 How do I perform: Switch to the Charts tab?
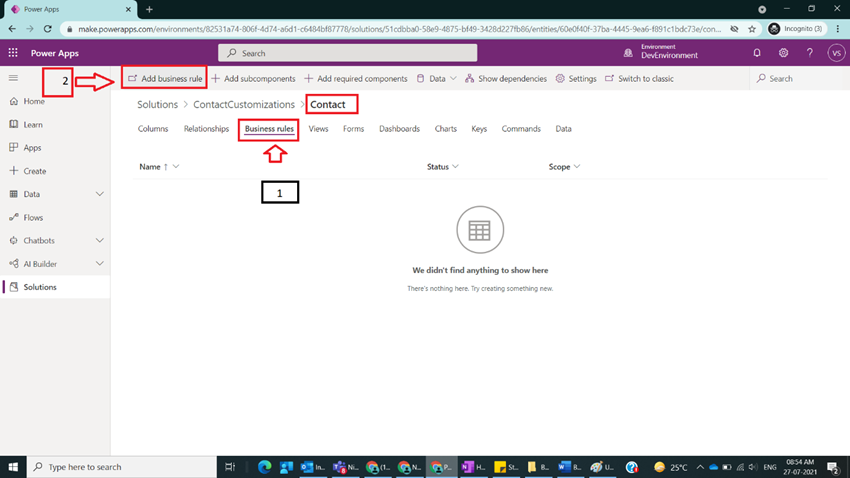pos(446,129)
